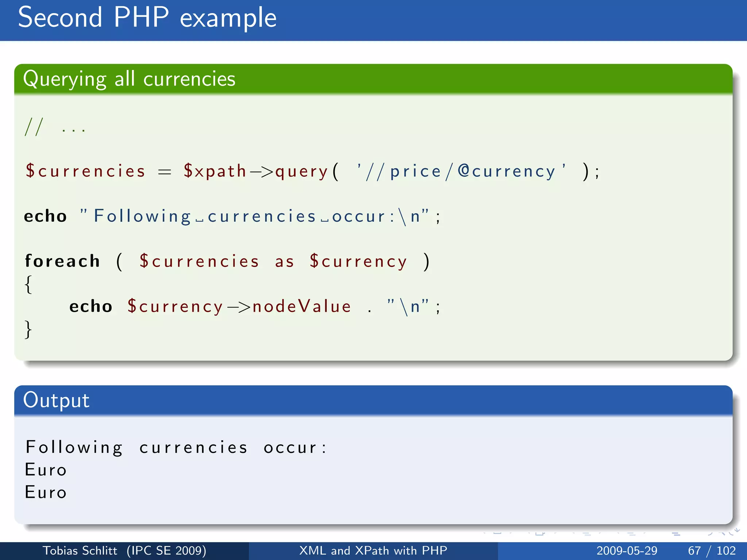
Task: Click the page counter 67 / 102
Action: click(x=712, y=551)
